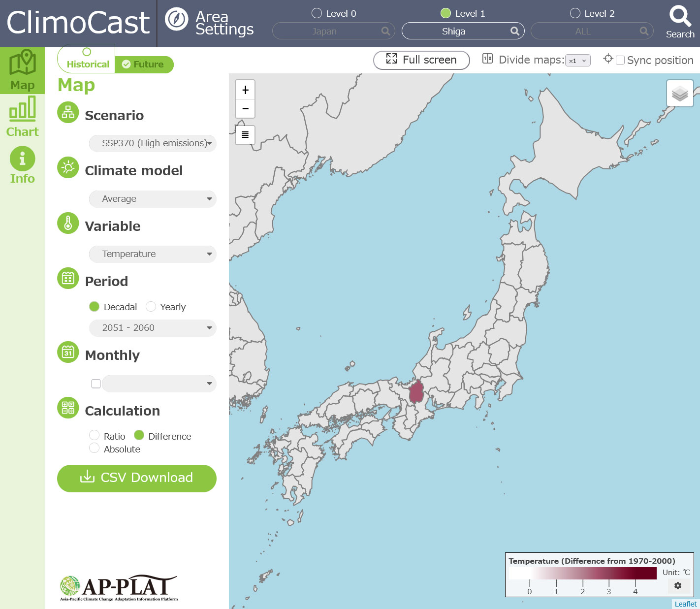The height and width of the screenshot is (609, 700).
Task: Click magnifier in the Shiga field
Action: pyautogui.click(x=515, y=31)
